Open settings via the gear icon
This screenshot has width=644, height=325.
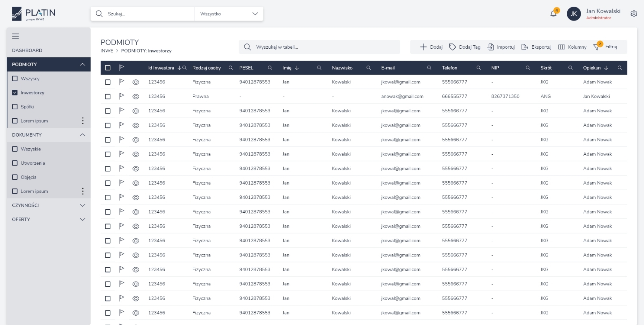(634, 14)
